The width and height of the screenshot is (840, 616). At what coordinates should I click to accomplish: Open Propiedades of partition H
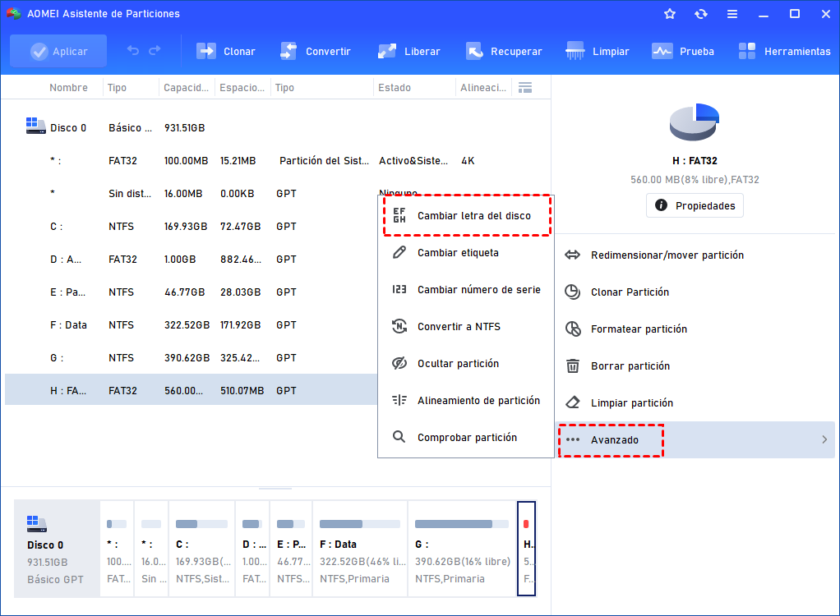(695, 205)
